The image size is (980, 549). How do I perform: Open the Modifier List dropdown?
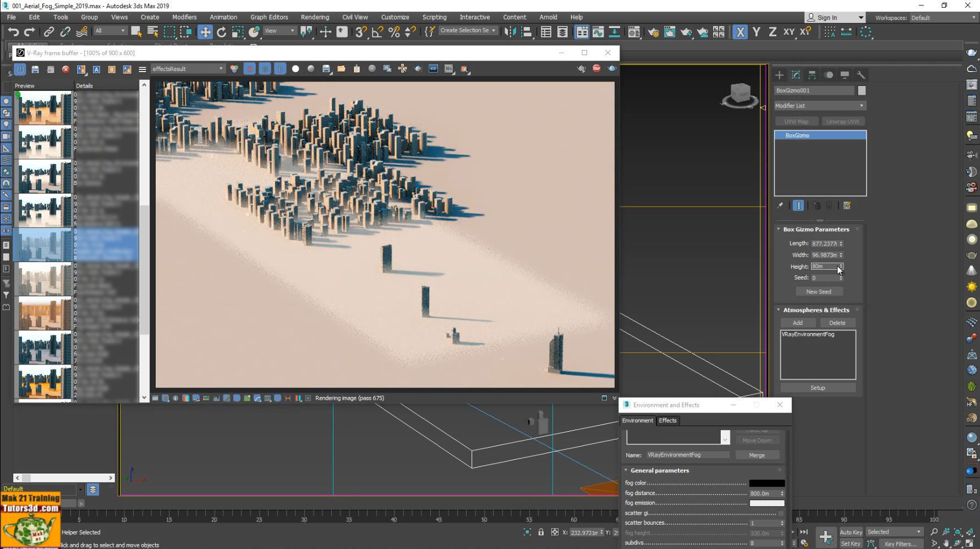coord(820,106)
